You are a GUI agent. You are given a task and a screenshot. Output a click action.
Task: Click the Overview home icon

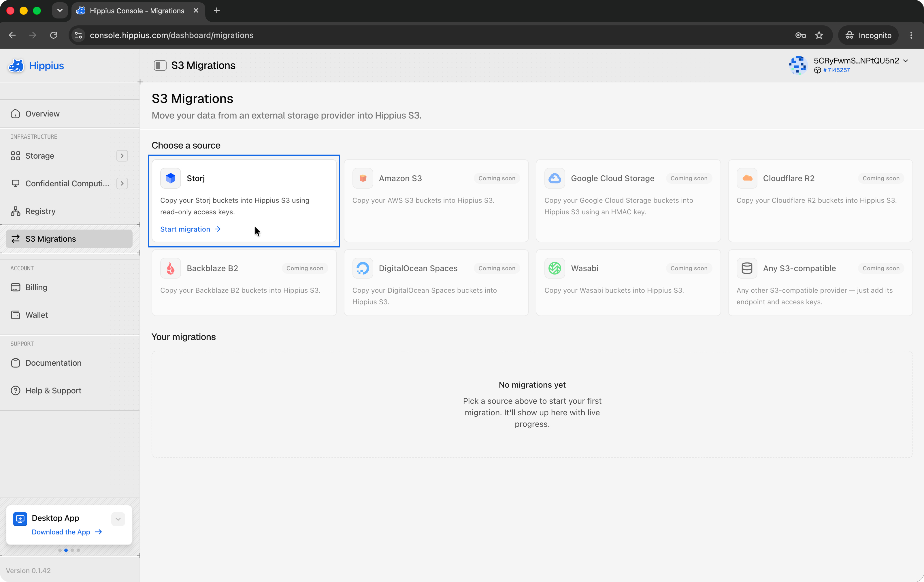[x=15, y=114]
